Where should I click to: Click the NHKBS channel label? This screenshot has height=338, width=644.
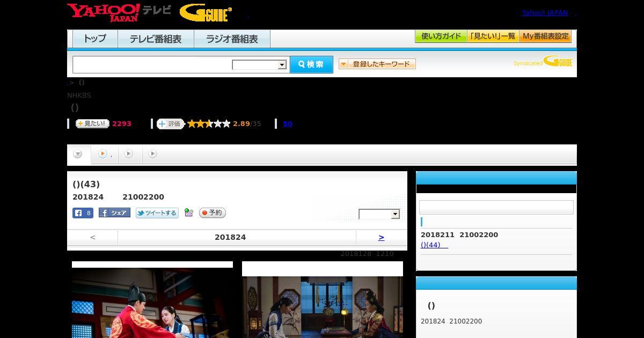[79, 95]
